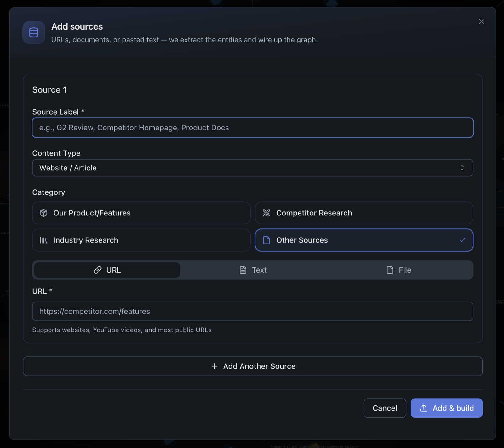
Task: Click the file icon on File tab
Action: tap(390, 270)
